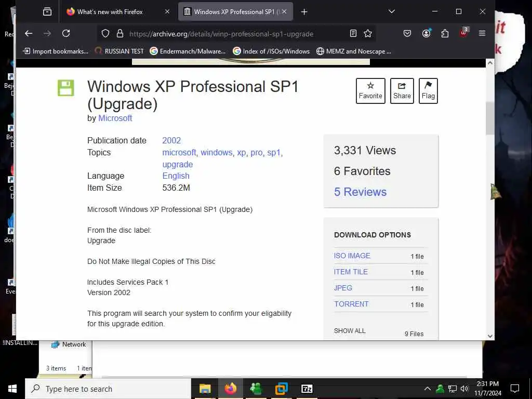The height and width of the screenshot is (399, 532).
Task: Click the site security padlock icon
Action: coord(120,34)
